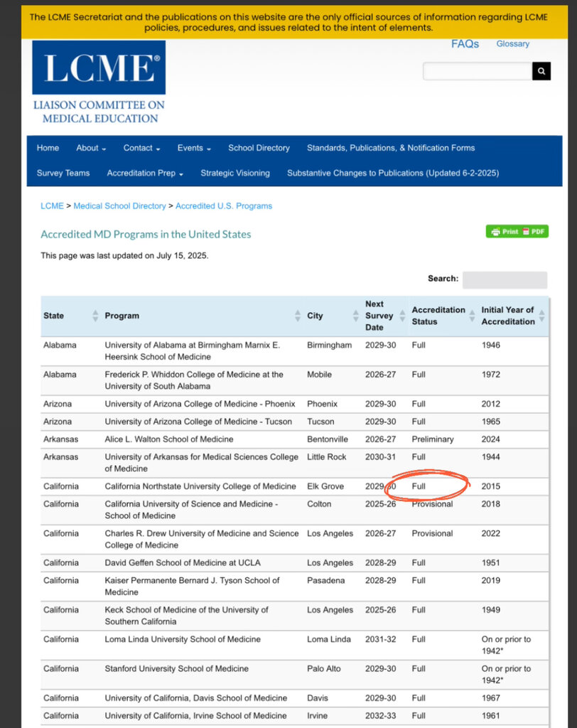This screenshot has height=728, width=577.
Task: Click the Next Survey Date header label
Action: click(x=379, y=316)
